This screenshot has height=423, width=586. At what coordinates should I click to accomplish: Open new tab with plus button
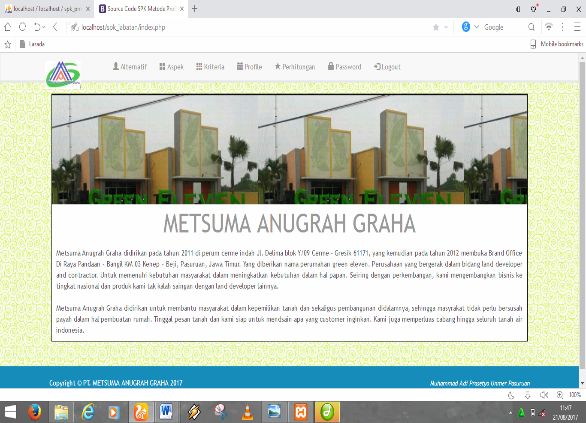pyautogui.click(x=194, y=9)
